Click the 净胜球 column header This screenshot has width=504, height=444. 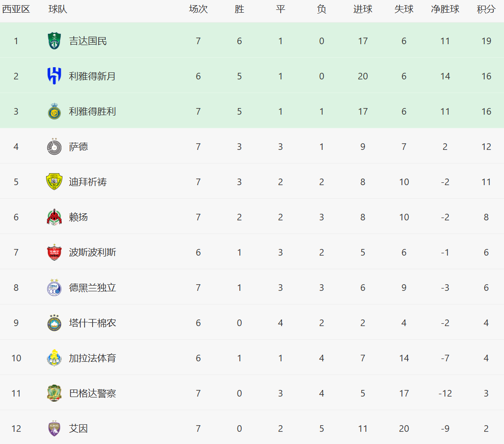(445, 9)
